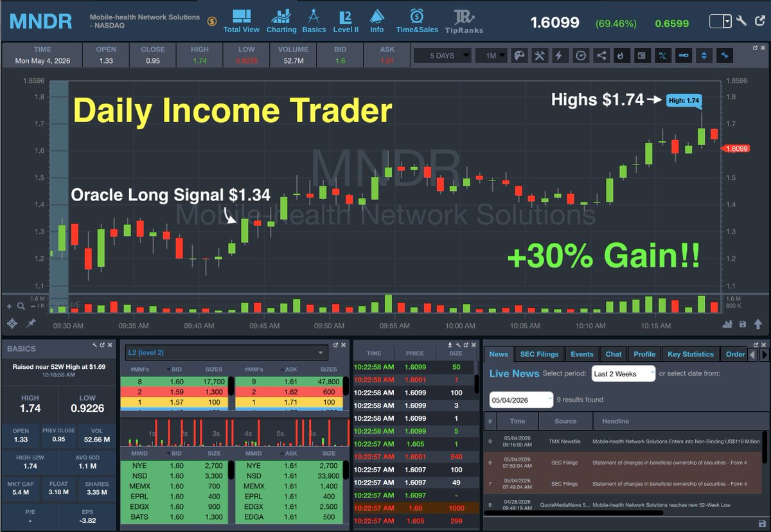The height and width of the screenshot is (532, 771).
Task: Click the news list vertical scrollbar
Action: [764, 447]
